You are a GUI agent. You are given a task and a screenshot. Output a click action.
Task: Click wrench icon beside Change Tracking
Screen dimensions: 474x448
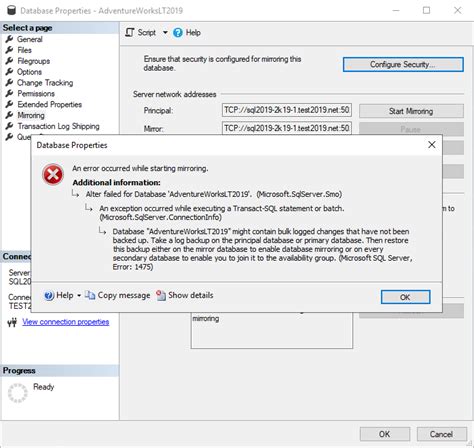(x=10, y=83)
